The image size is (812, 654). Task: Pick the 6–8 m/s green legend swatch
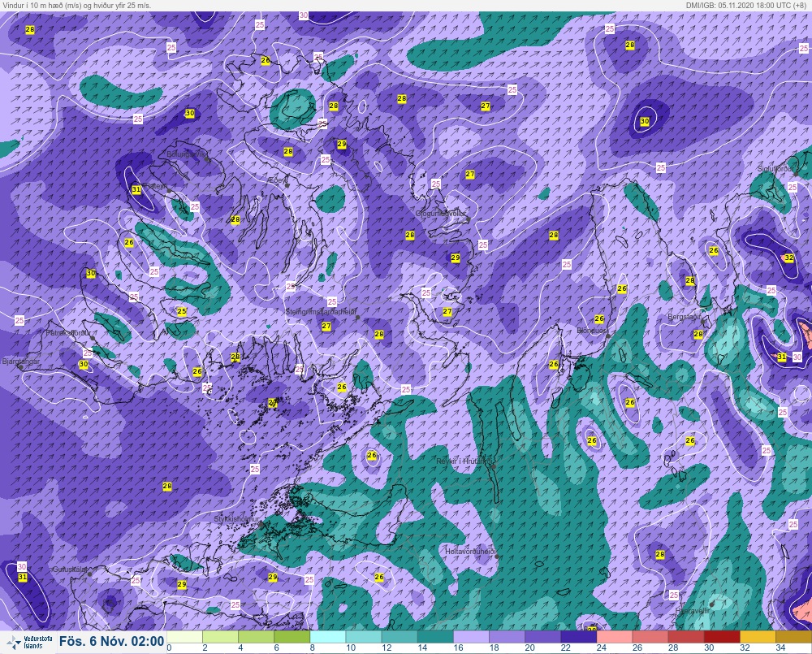[292, 636]
